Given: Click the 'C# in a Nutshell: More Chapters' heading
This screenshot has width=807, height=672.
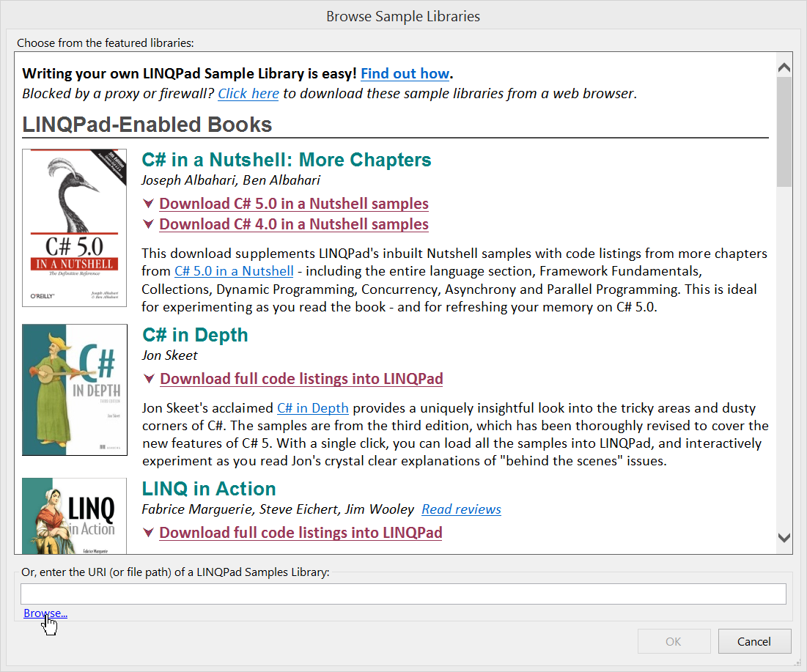Looking at the screenshot, I should [287, 160].
